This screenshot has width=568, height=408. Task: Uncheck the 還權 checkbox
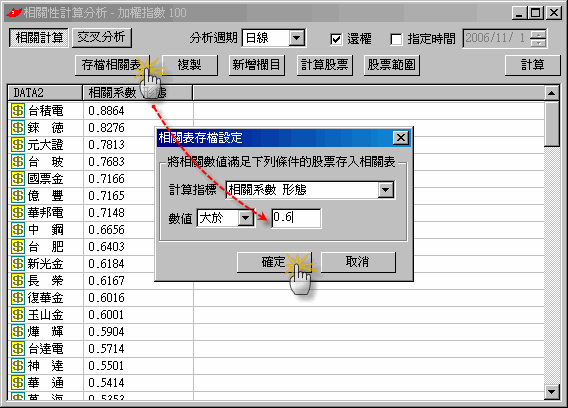(x=336, y=39)
